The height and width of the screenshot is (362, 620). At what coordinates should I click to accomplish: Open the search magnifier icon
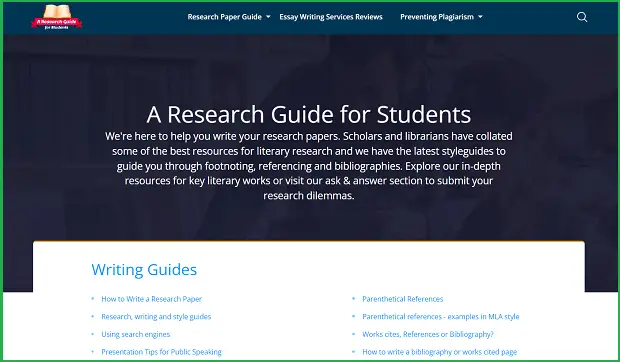(x=582, y=17)
